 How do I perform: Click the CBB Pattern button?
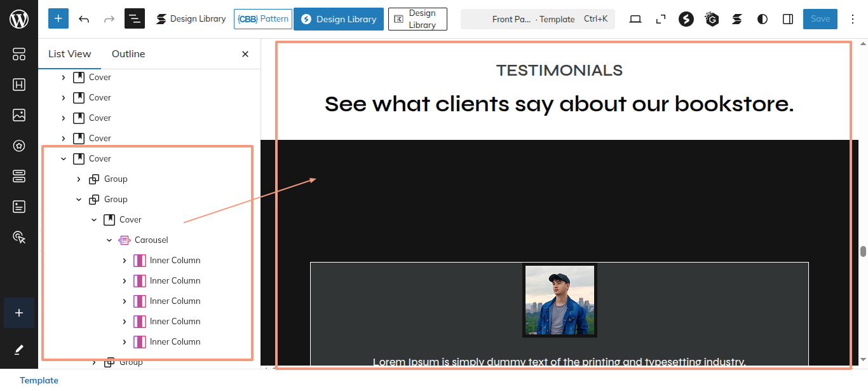coord(263,19)
